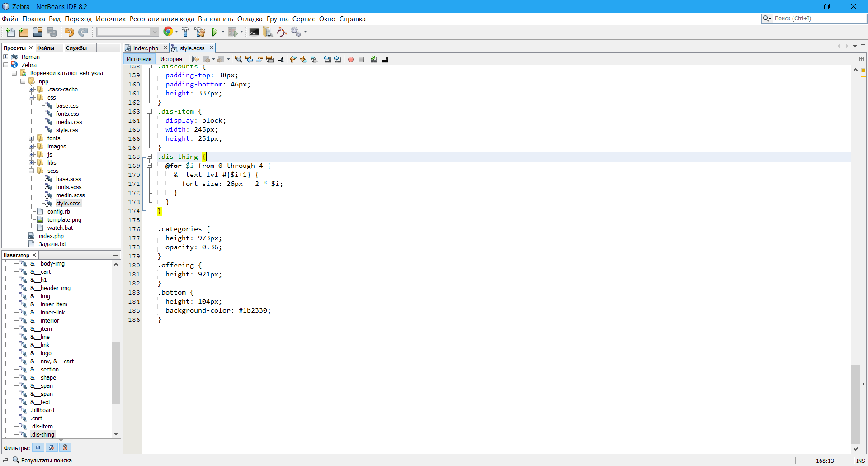The width and height of the screenshot is (868, 466).
Task: Expand the fonts folder in project tree
Action: coord(32,138)
